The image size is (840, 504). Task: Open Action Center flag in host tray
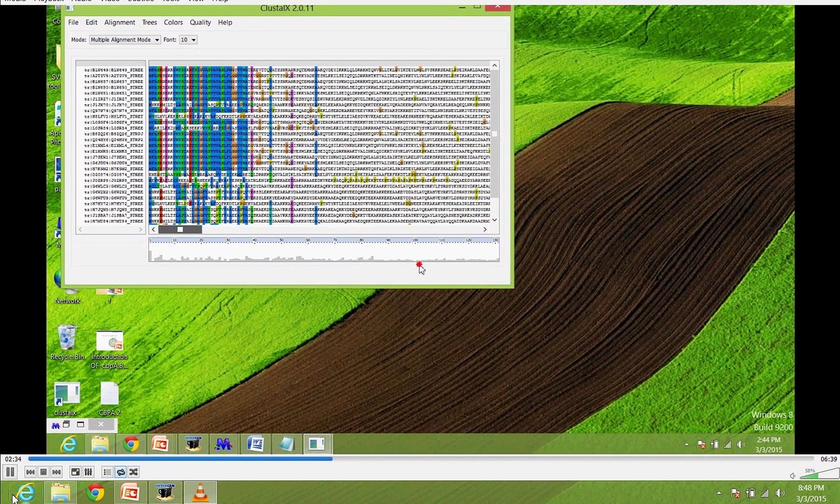pyautogui.click(x=735, y=493)
